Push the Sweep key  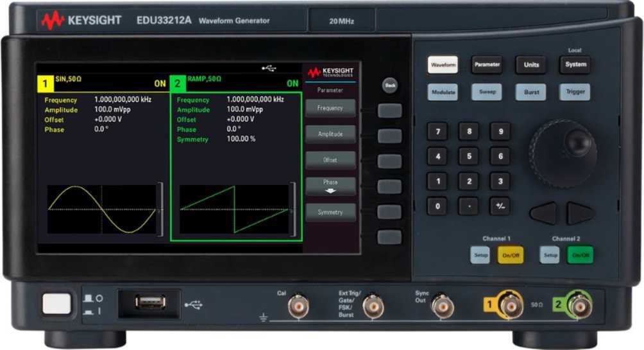(x=487, y=92)
